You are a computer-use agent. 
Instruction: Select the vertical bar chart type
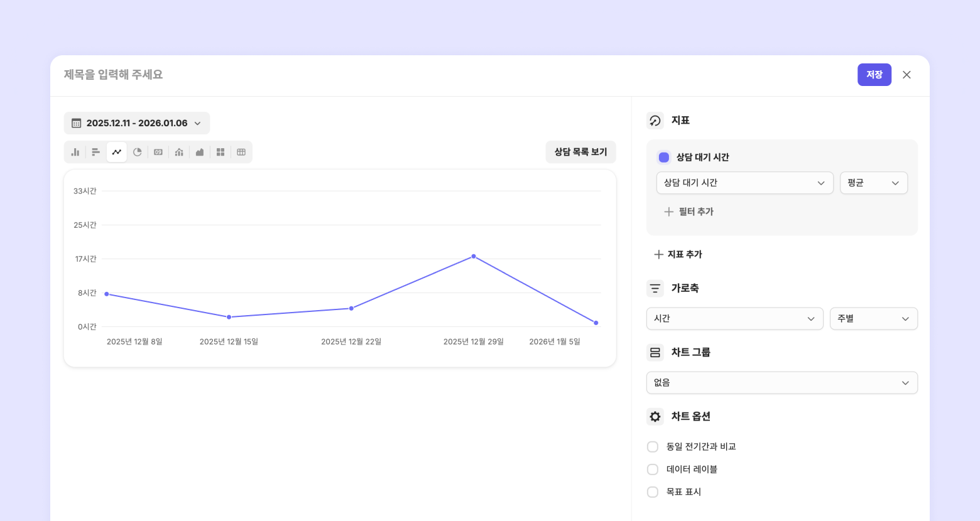point(75,152)
